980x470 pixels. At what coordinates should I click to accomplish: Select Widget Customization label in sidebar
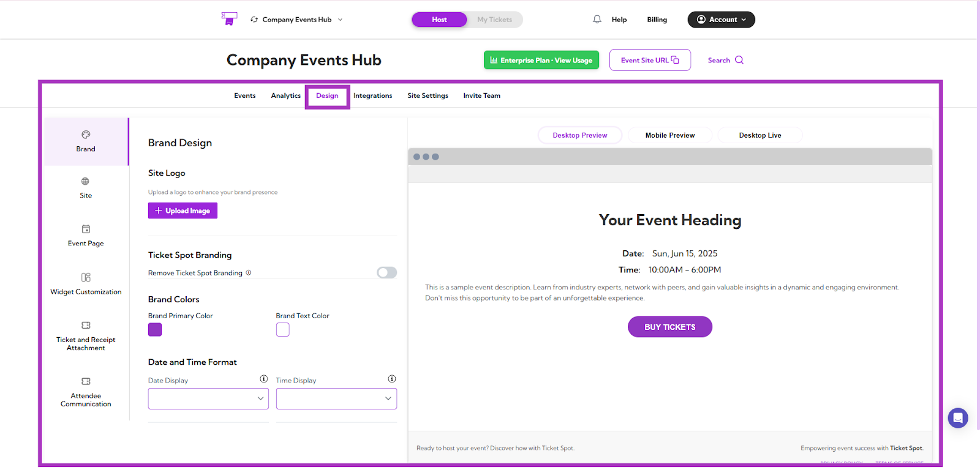pyautogui.click(x=86, y=292)
